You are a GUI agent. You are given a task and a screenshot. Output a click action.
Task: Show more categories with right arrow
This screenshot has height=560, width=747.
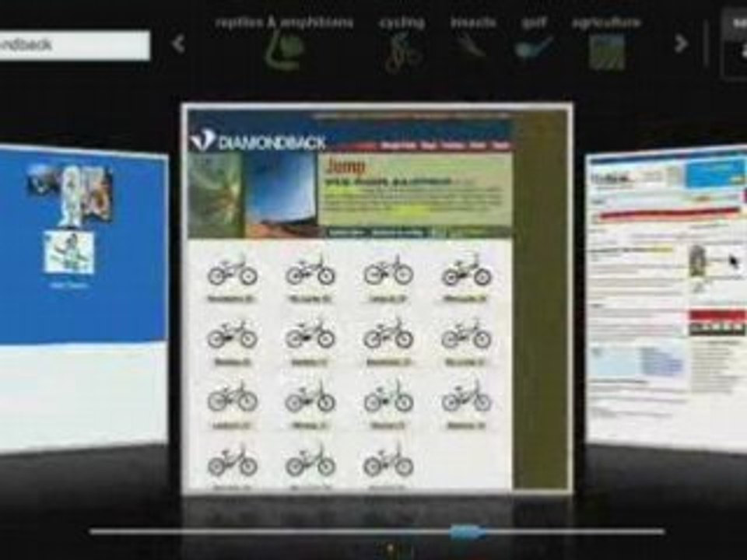coord(682,44)
